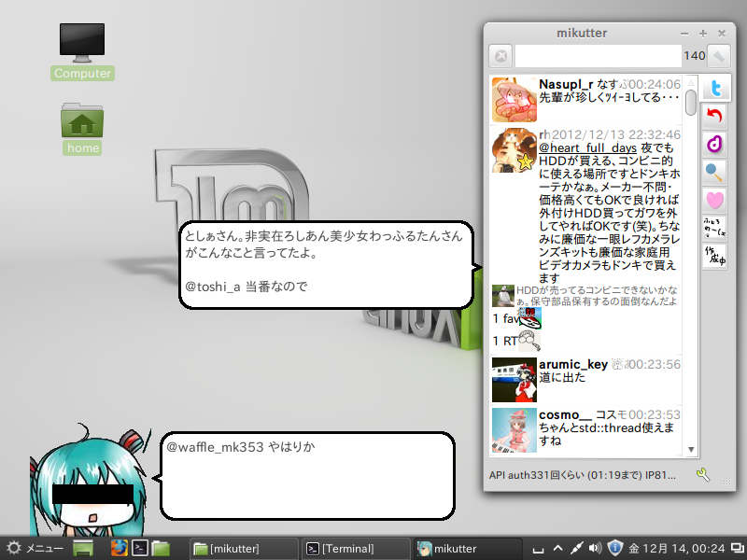747x560 pixels.
Task: Click the show desktop taskbar icon
Action: click(x=83, y=548)
